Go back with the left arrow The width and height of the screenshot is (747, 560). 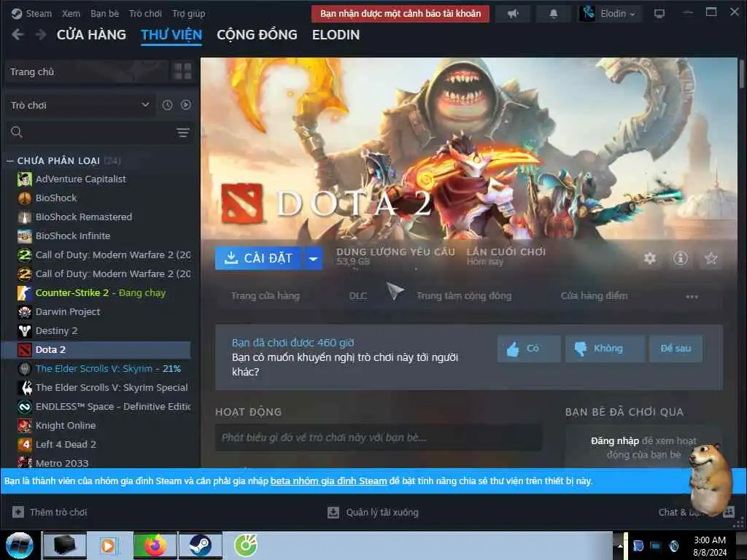coord(18,34)
